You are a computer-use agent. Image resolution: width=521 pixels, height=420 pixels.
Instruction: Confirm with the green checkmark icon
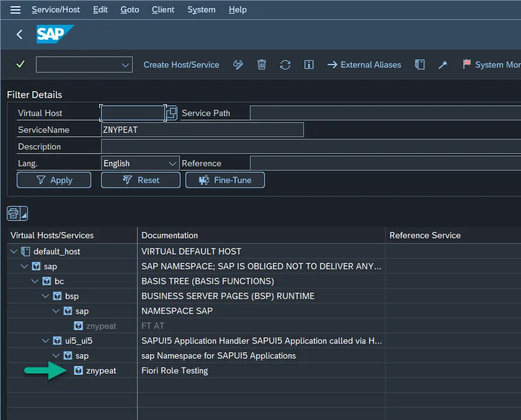(x=20, y=64)
